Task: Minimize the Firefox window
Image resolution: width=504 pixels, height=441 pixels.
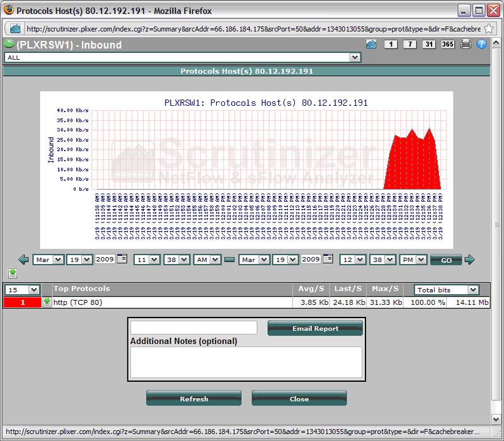Action: pos(464,11)
